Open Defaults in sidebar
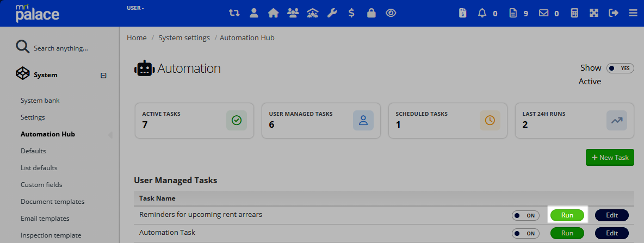 coord(33,151)
